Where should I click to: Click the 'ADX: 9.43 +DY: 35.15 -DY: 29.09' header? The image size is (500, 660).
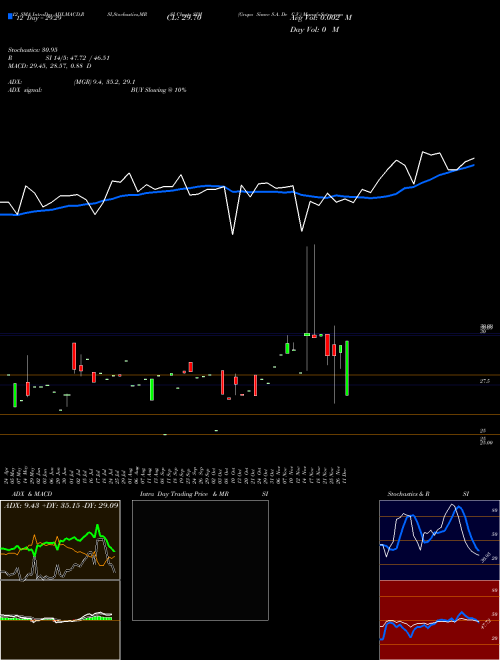pos(61,506)
